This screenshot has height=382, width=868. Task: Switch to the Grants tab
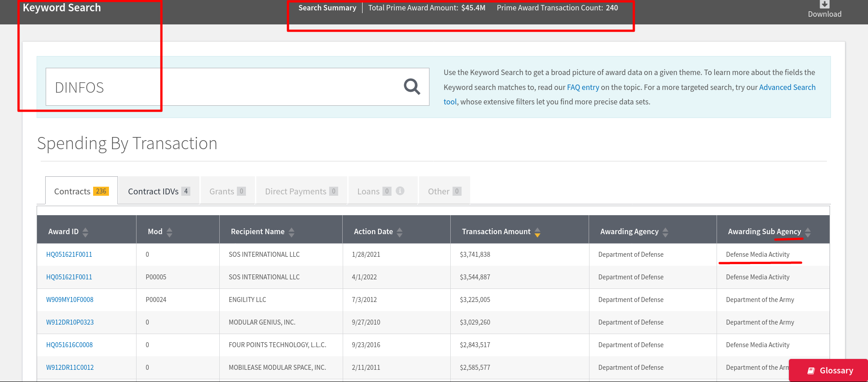227,191
